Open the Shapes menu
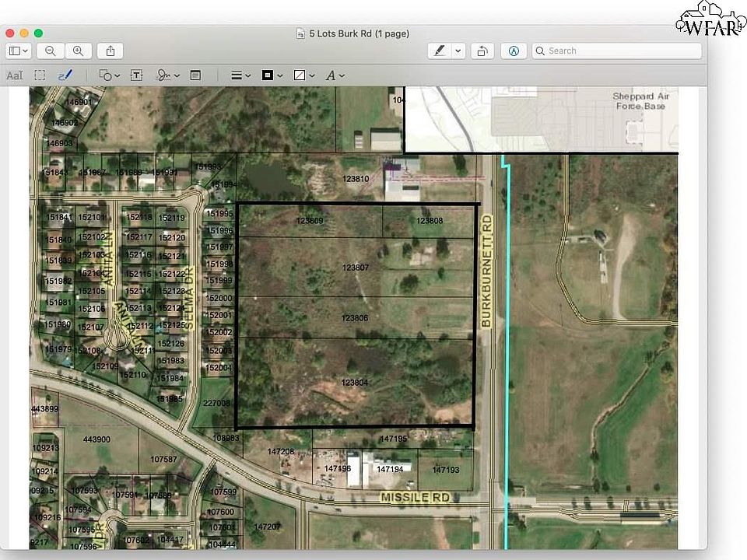This screenshot has width=747, height=560. click(109, 75)
